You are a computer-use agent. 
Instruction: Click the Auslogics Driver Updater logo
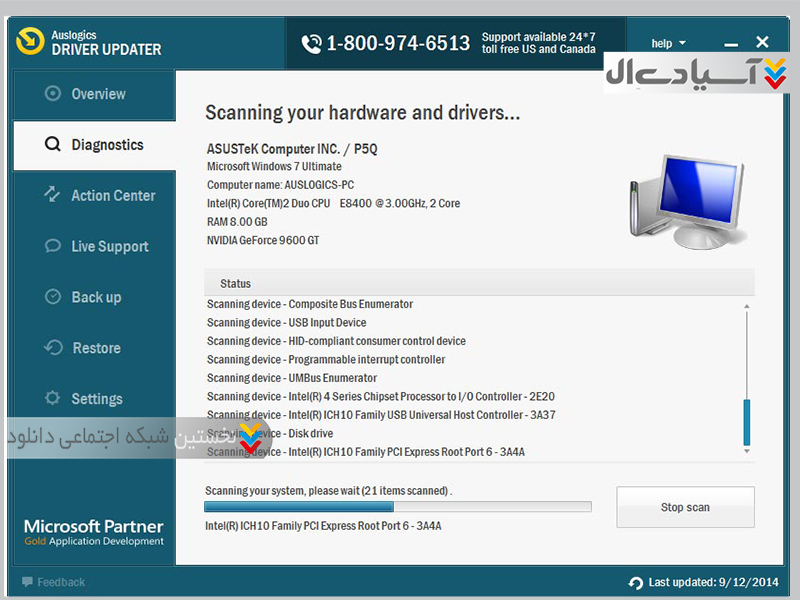pos(32,42)
